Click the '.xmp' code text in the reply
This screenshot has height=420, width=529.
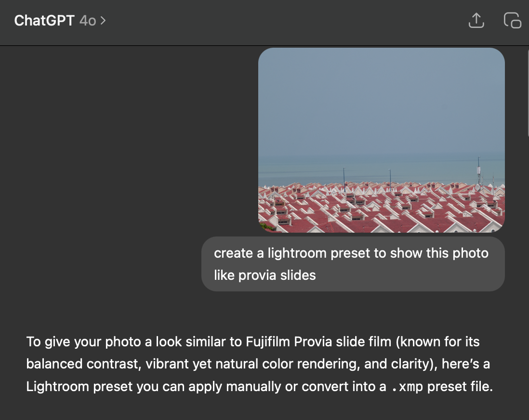pyautogui.click(x=407, y=387)
